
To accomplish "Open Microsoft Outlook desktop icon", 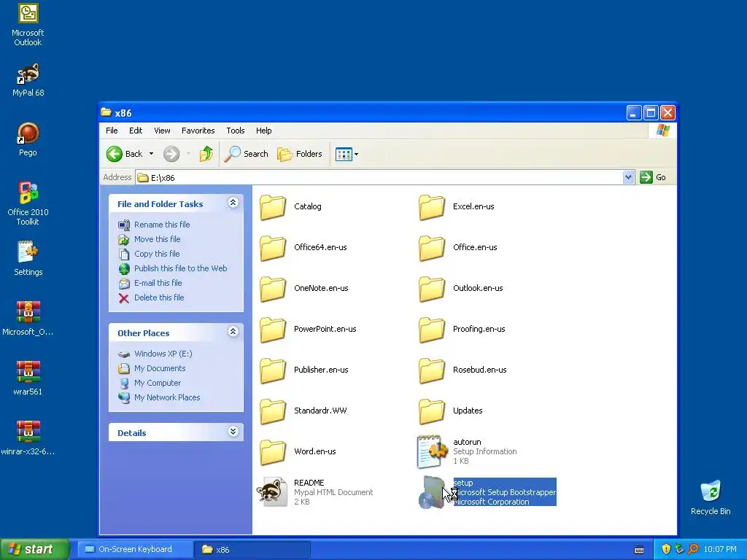I will click(x=28, y=25).
